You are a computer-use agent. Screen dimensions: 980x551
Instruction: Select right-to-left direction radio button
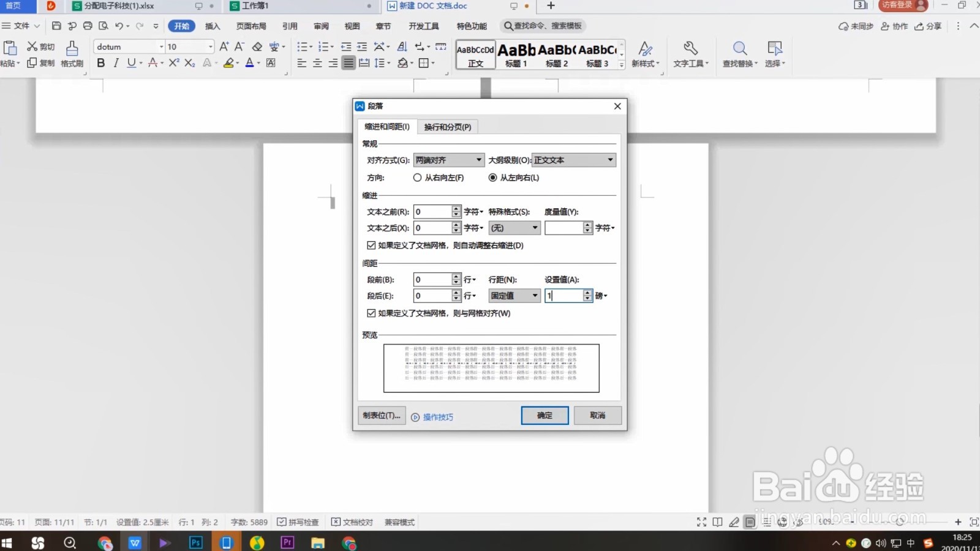click(x=417, y=178)
